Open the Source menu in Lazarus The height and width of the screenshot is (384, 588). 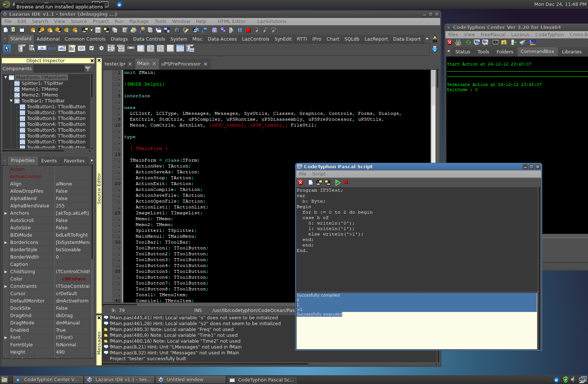pos(79,22)
